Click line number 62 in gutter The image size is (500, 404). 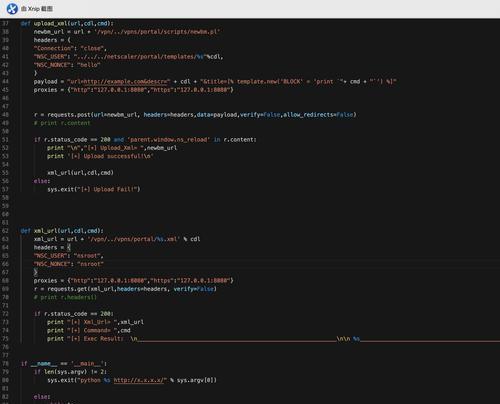[x=5, y=231]
